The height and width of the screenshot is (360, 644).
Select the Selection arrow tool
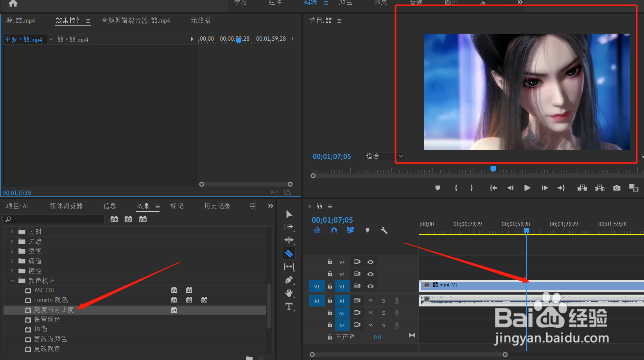click(289, 214)
